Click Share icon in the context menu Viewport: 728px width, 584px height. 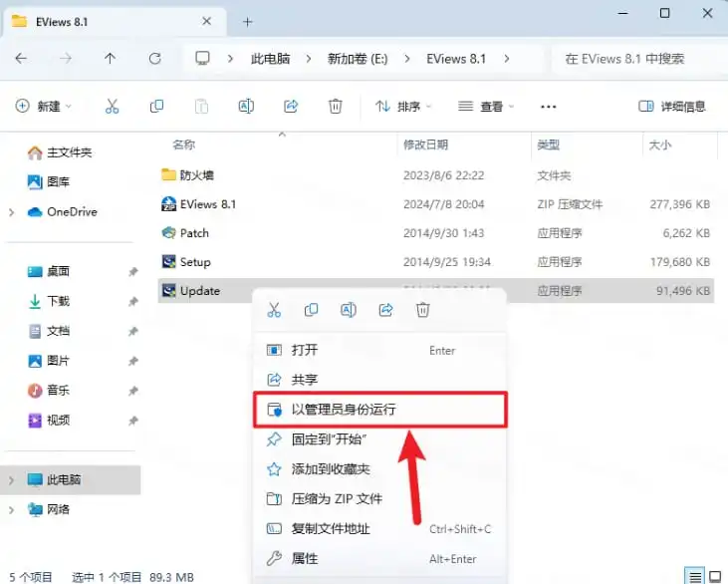(x=385, y=310)
